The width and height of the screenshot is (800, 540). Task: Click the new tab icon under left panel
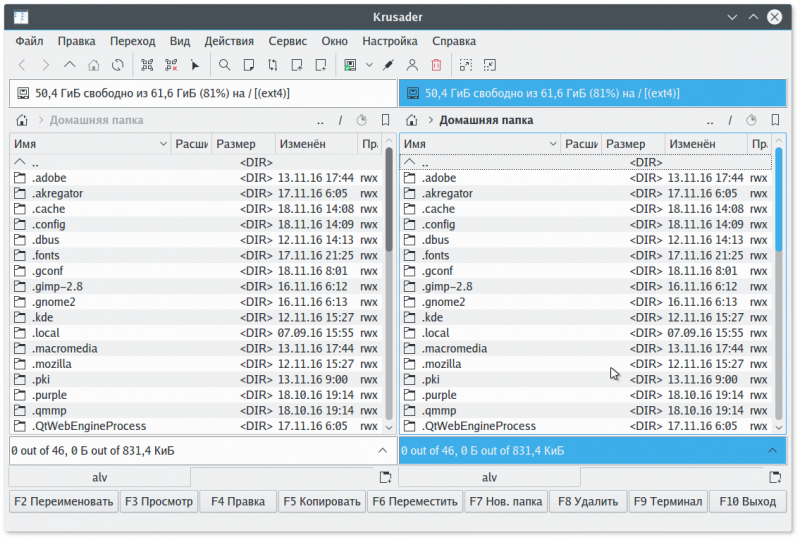tap(385, 477)
